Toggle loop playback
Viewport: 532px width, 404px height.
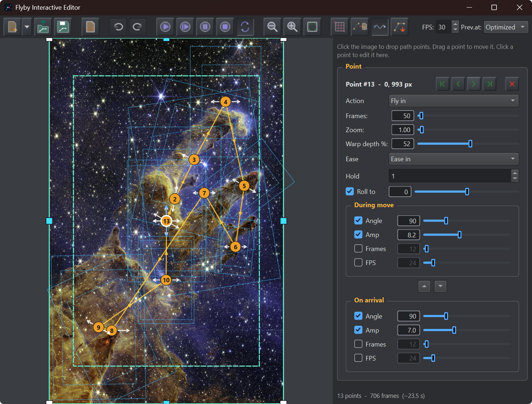tap(245, 27)
